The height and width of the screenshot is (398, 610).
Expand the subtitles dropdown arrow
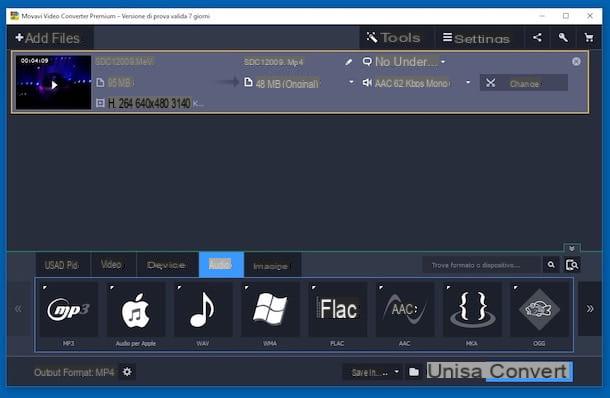coord(443,61)
